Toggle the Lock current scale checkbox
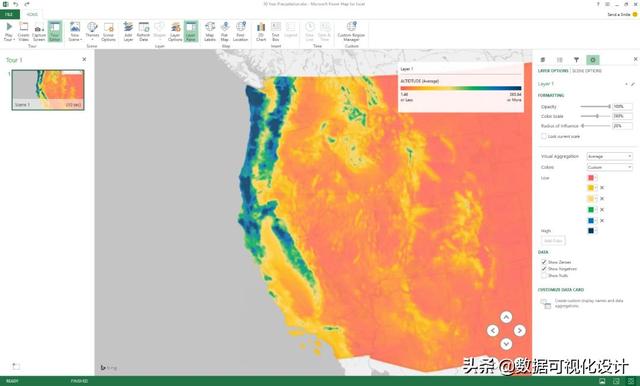 point(544,136)
